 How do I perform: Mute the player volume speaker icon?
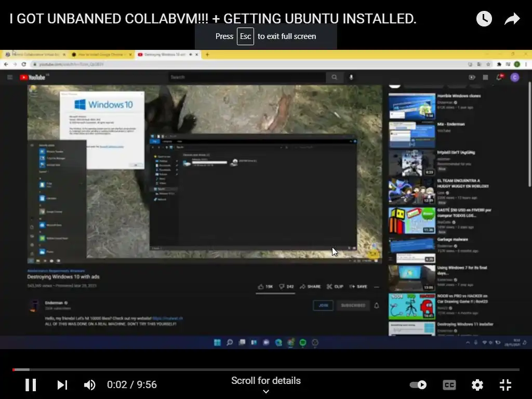[89, 385]
